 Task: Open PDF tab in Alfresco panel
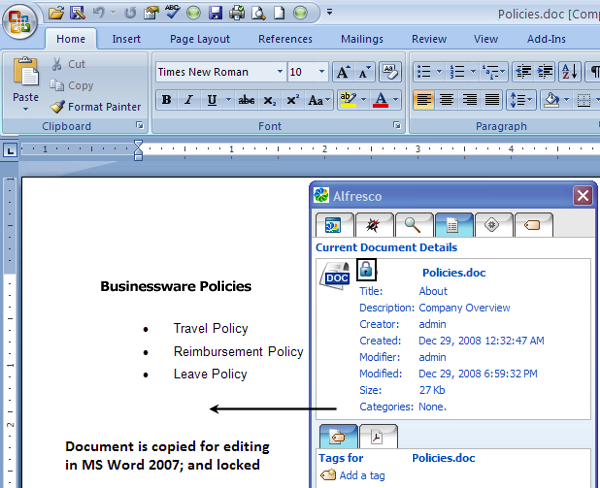378,436
